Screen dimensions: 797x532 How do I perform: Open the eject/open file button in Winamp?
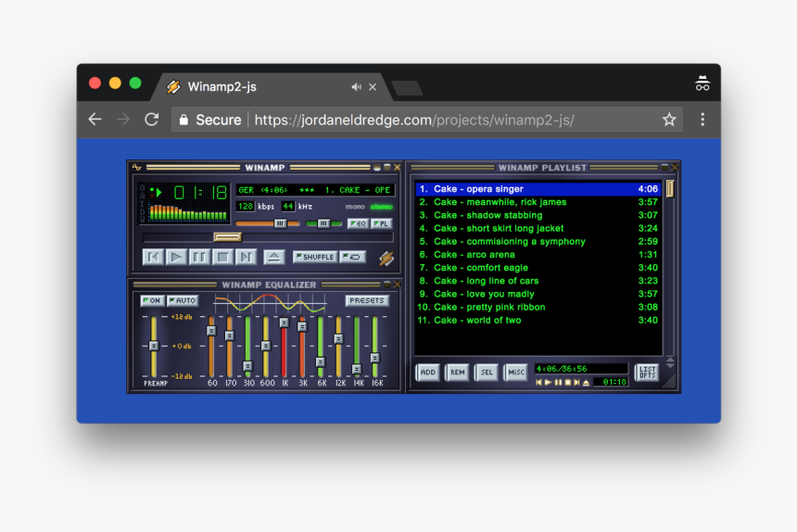pyautogui.click(x=274, y=257)
